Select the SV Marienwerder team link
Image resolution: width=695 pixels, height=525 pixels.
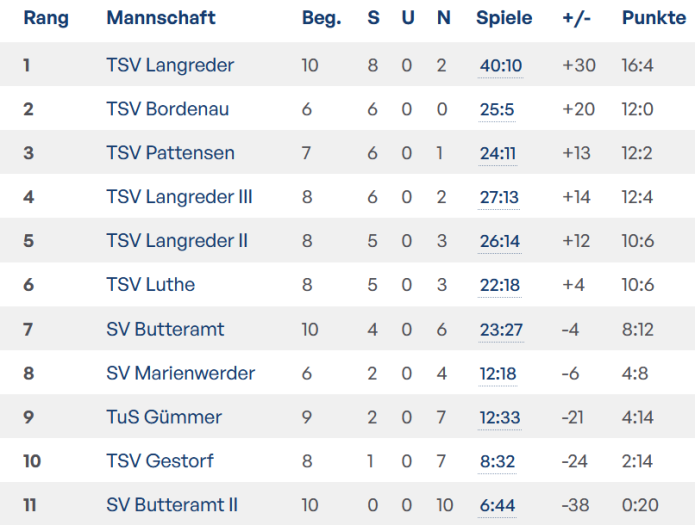[180, 373]
